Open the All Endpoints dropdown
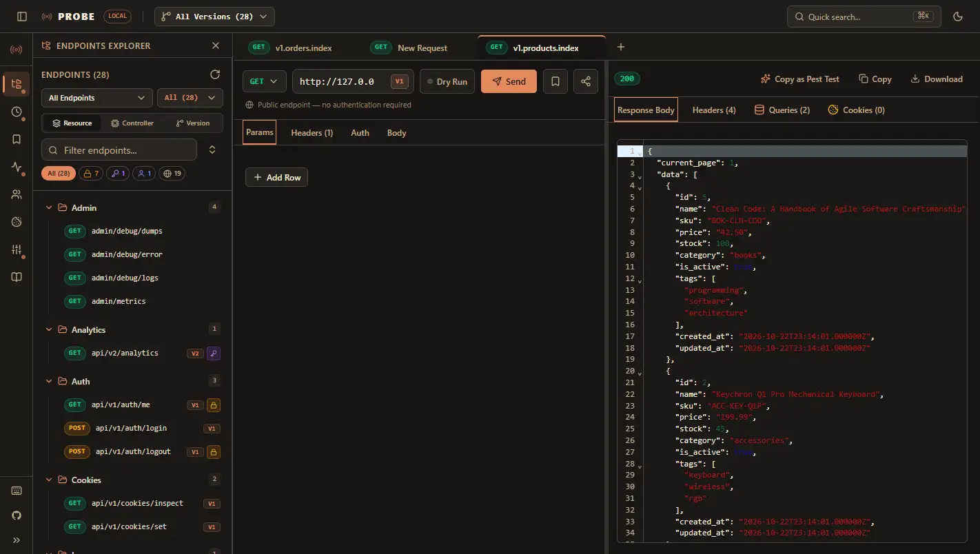This screenshot has height=554, width=980. [97, 98]
